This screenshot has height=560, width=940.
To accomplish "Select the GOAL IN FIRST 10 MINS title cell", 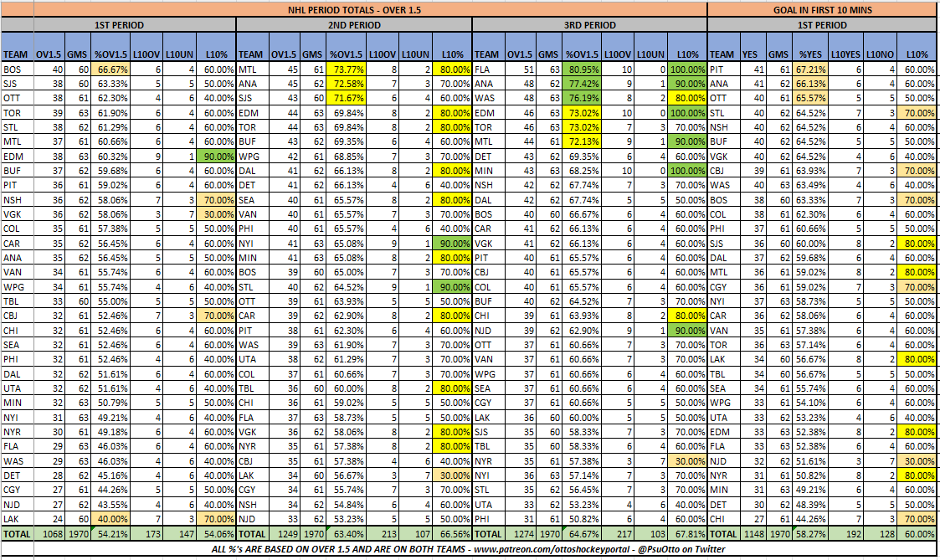I will pos(822,9).
